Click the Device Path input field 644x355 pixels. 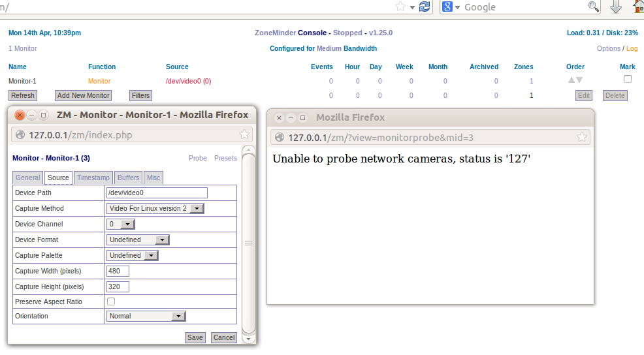pos(157,193)
